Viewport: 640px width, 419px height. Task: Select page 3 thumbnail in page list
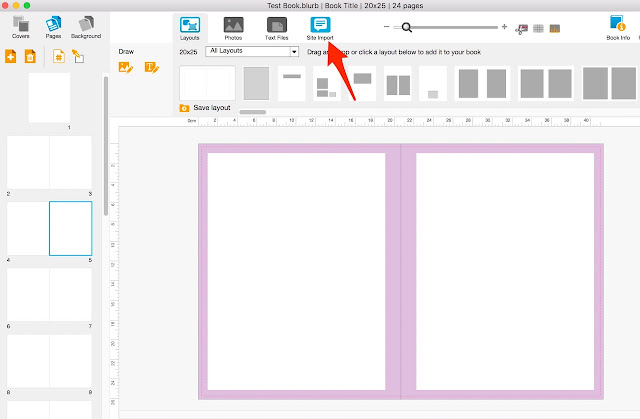pos(71,162)
